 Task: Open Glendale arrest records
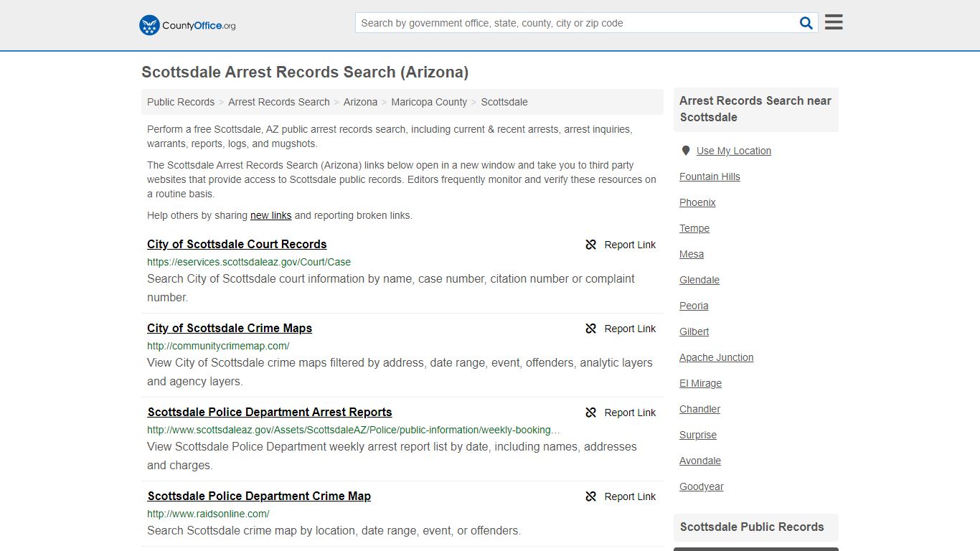699,280
